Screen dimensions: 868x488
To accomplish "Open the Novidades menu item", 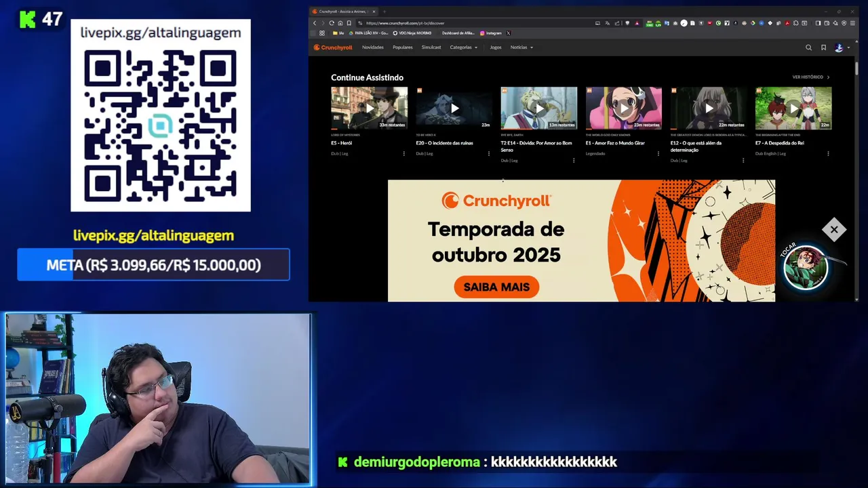I will [x=372, y=47].
